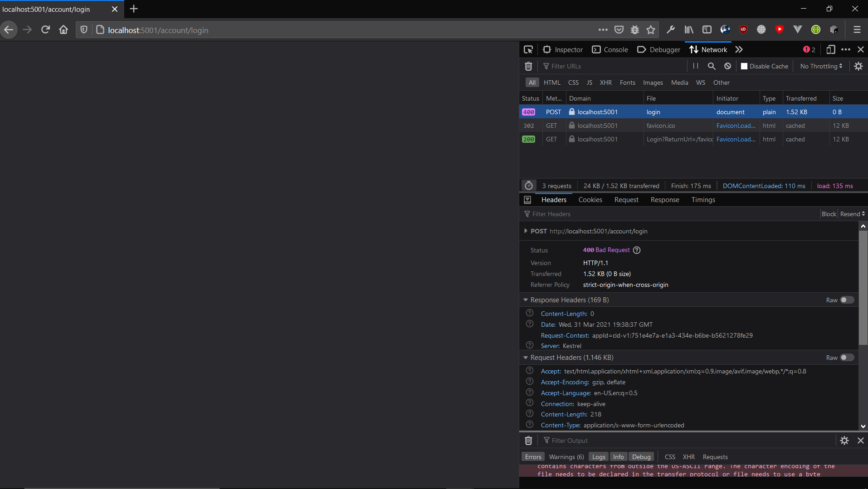Open request blocking panel
Viewport: 868px width, 489px height.
tap(727, 66)
